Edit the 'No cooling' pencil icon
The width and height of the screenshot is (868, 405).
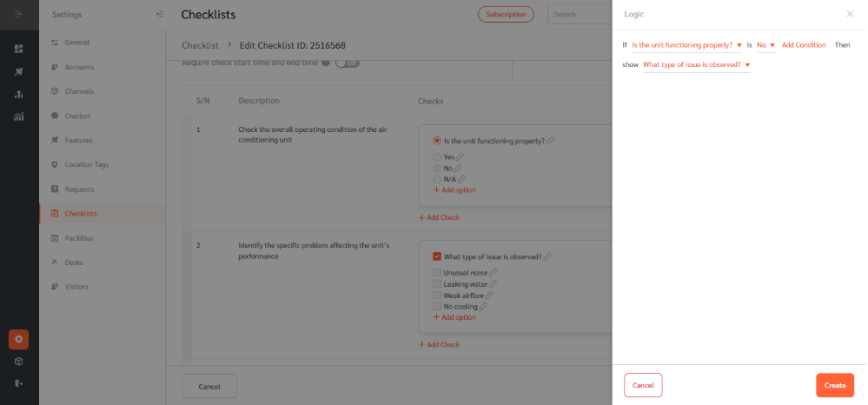tap(483, 307)
